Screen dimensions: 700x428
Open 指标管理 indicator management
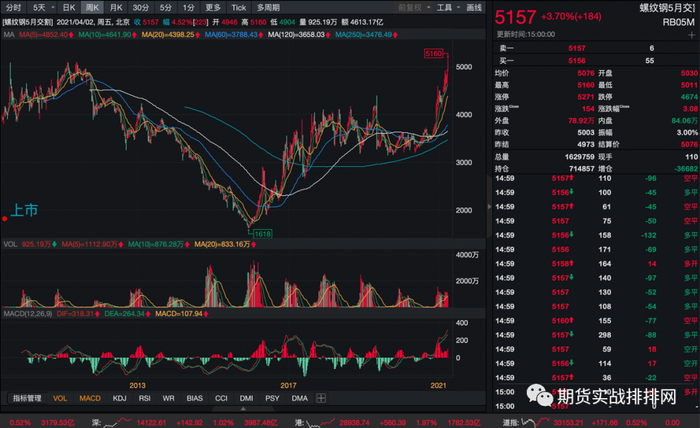point(25,398)
